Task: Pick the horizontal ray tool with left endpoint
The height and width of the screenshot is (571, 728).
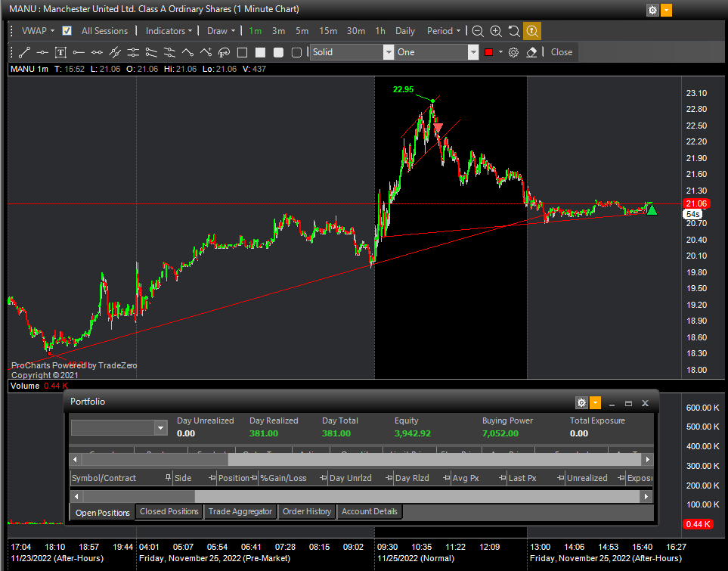Action: coord(79,52)
